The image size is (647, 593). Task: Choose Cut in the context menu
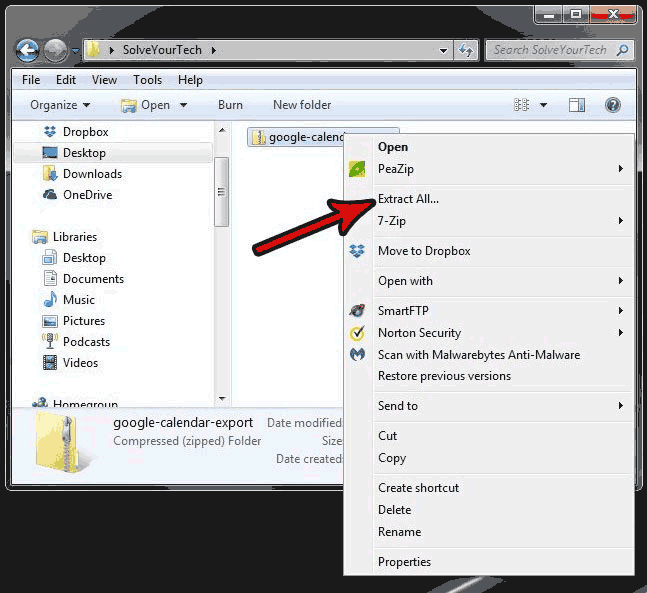pos(387,436)
